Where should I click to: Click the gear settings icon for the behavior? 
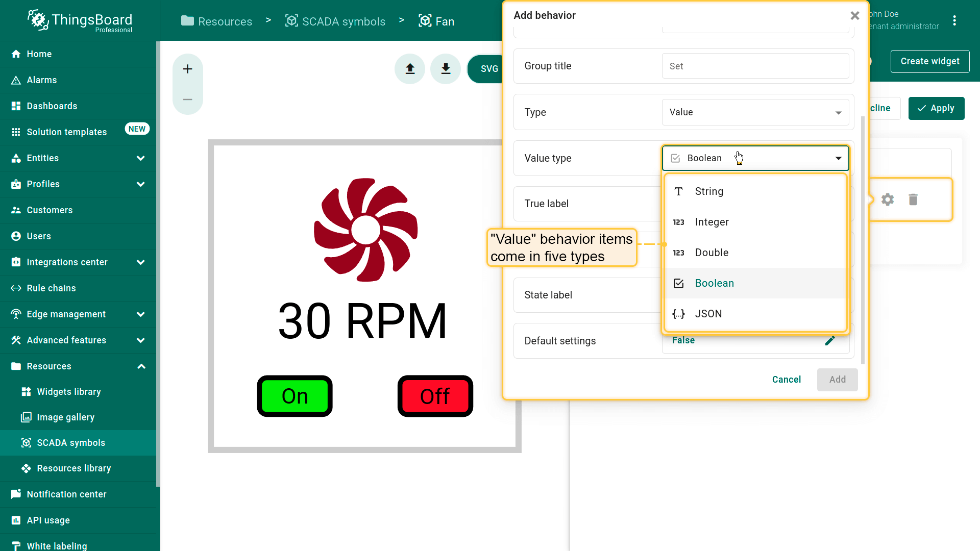(888, 199)
